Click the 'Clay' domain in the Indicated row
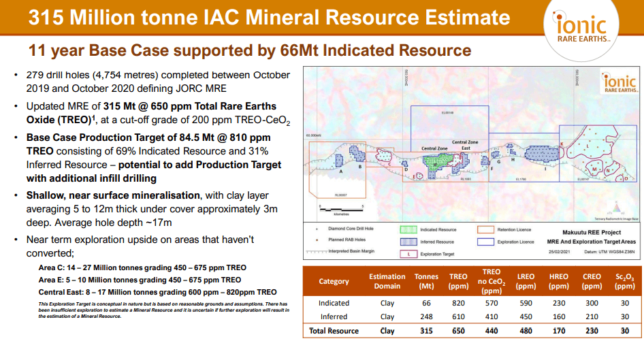This screenshot has width=644, height=343. point(387,303)
